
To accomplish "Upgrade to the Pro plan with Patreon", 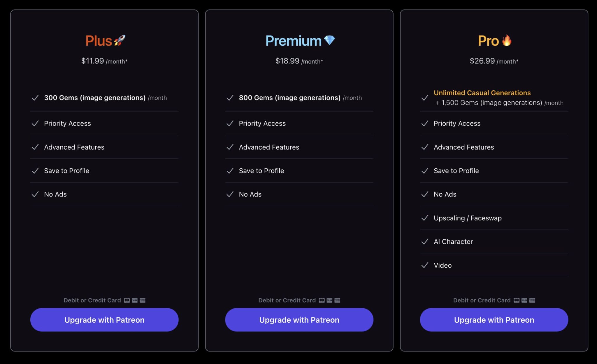I will click(494, 320).
